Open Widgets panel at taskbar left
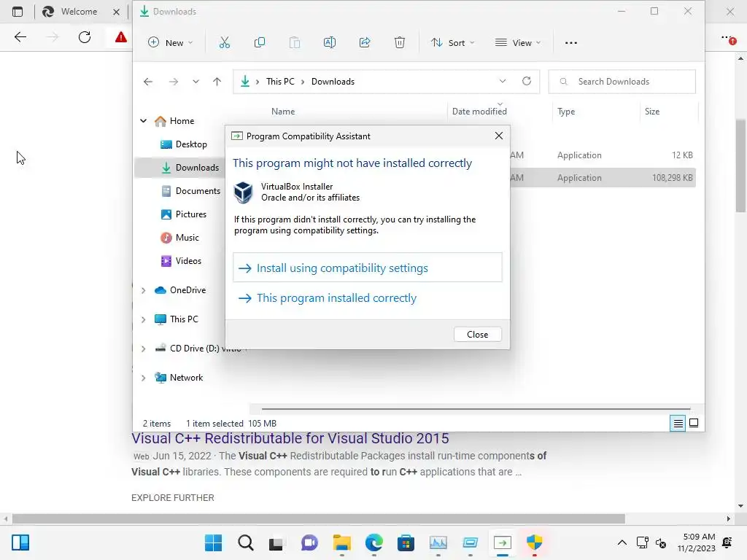Screen dimensions: 747x560 tap(20, 542)
